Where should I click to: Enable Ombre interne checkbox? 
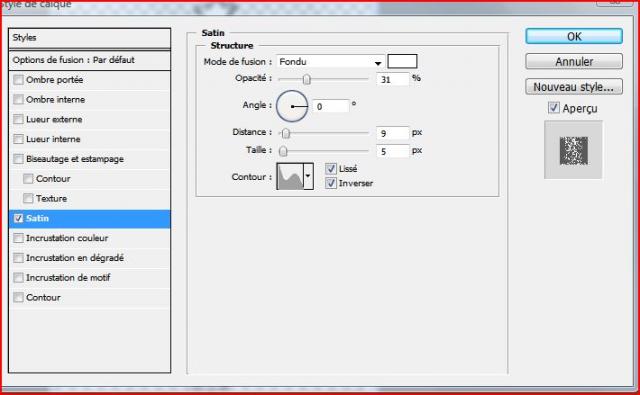click(x=18, y=99)
